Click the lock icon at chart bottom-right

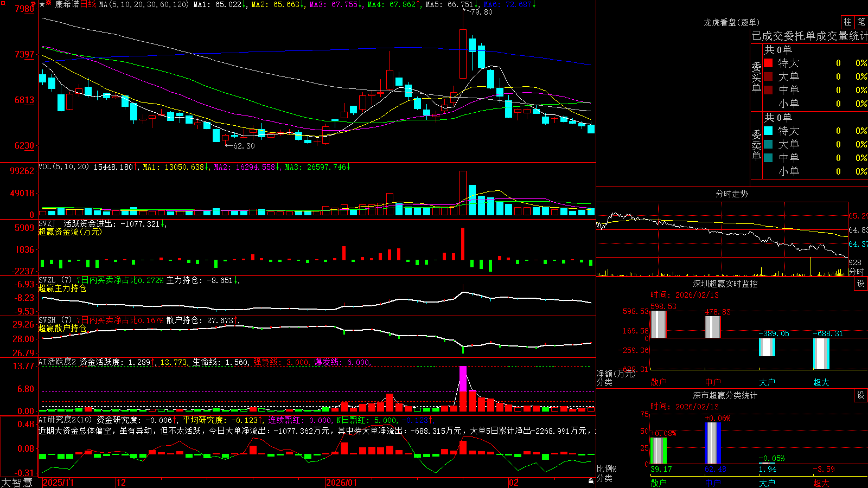[x=591, y=481]
